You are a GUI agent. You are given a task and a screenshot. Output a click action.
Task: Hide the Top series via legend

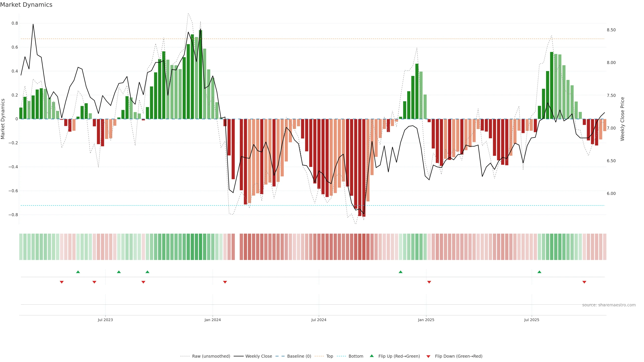pyautogui.click(x=330, y=356)
